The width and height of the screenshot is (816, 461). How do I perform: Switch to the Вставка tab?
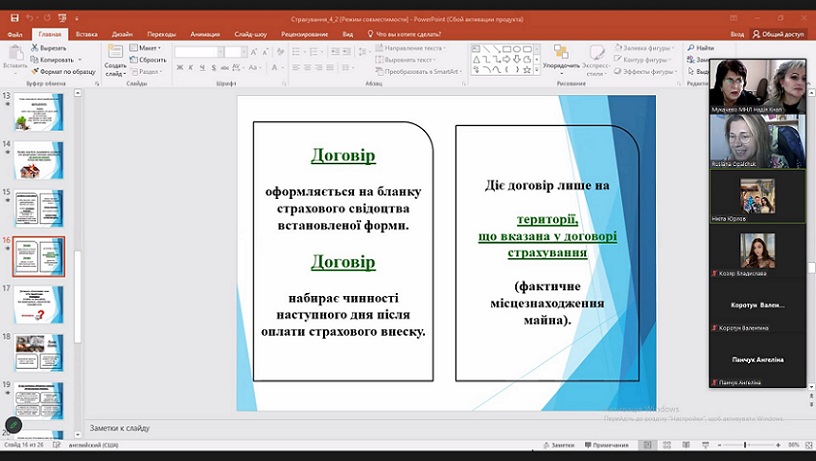86,34
